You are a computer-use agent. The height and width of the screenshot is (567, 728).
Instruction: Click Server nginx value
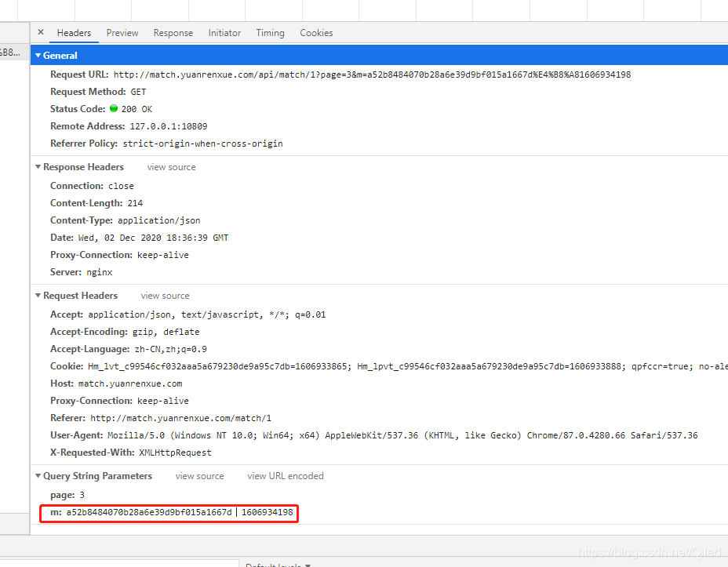click(100, 272)
